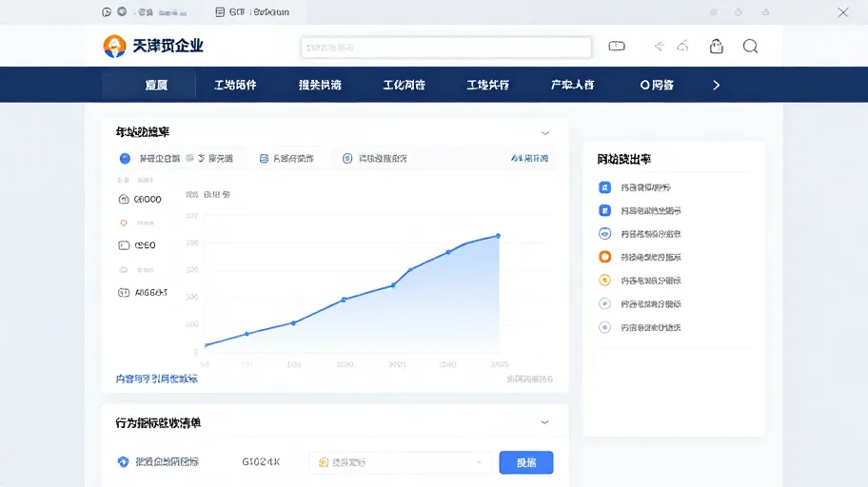Open the navigation tab beginning with 产
Screen dimensions: 868x487
(x=572, y=85)
